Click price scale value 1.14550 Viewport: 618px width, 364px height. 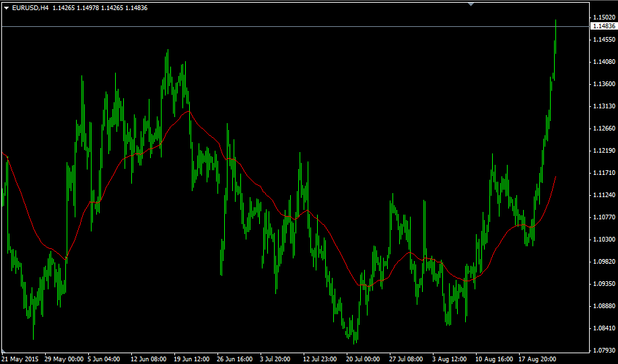[604, 40]
